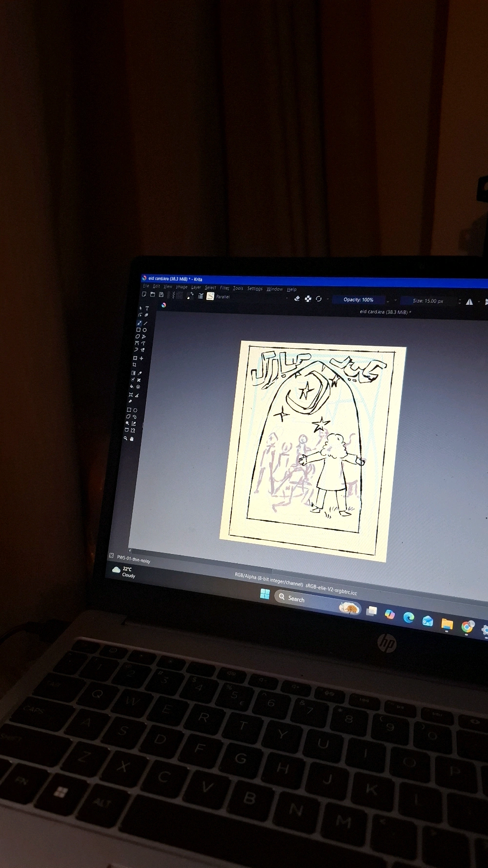Viewport: 488px width, 868px height.
Task: Select the Text tool in toolbox
Action: pos(147,308)
